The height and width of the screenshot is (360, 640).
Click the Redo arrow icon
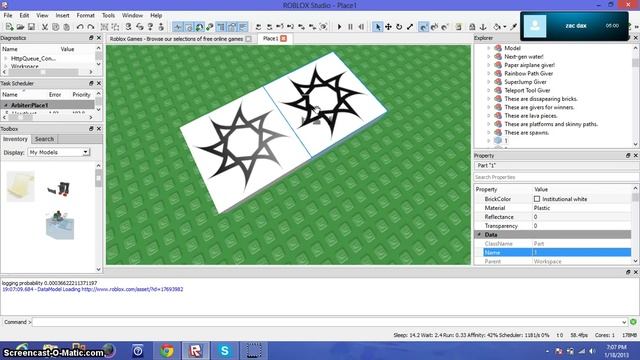coord(91,27)
